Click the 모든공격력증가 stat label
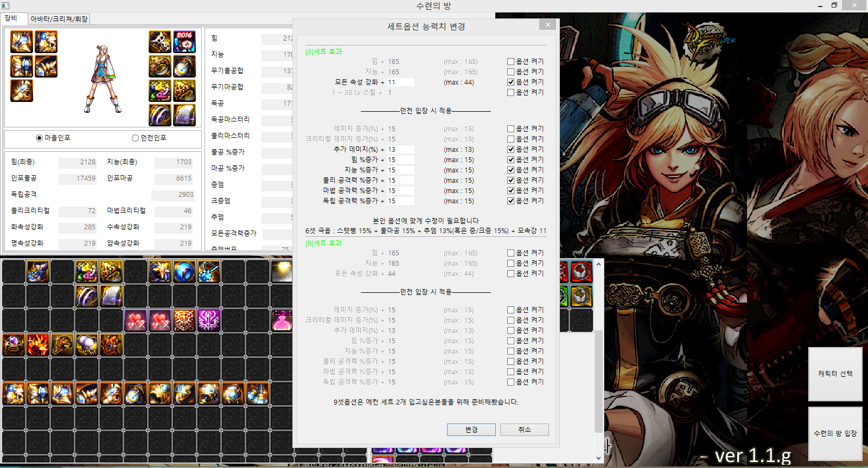 [234, 233]
